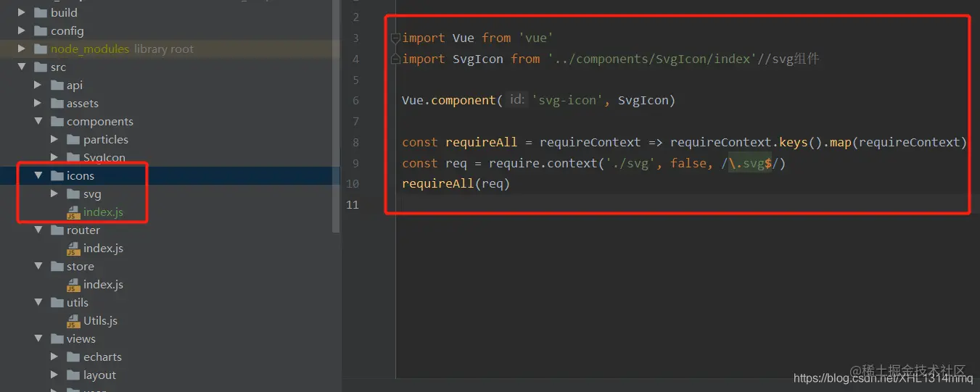Click the store folder icon
This screenshot has height=392, width=980.
pyautogui.click(x=57, y=266)
